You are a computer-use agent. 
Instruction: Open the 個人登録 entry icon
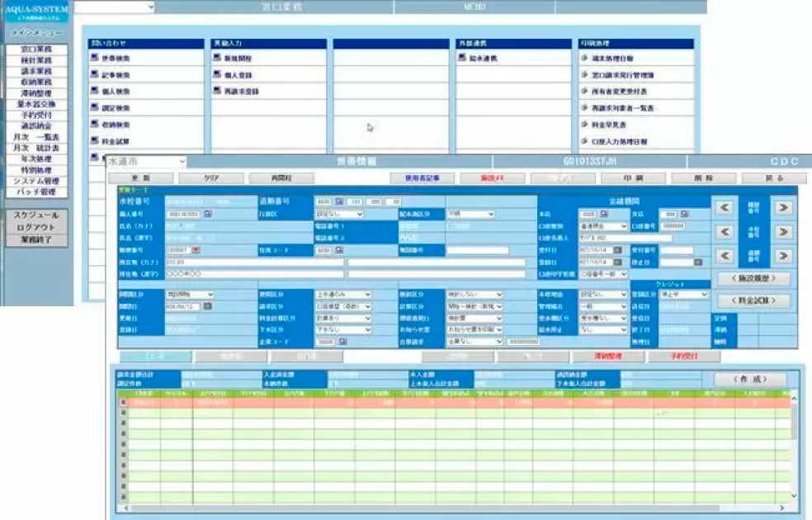coord(218,75)
